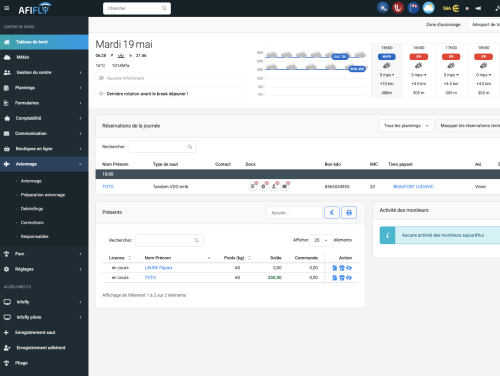
Task: Click the Ajouter field in Présents
Action: (294, 213)
